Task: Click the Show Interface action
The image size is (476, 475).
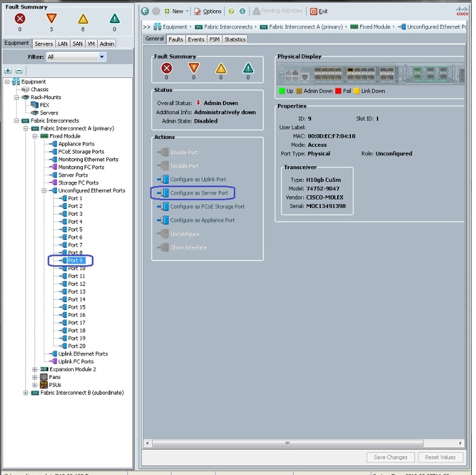Action: 182,247
